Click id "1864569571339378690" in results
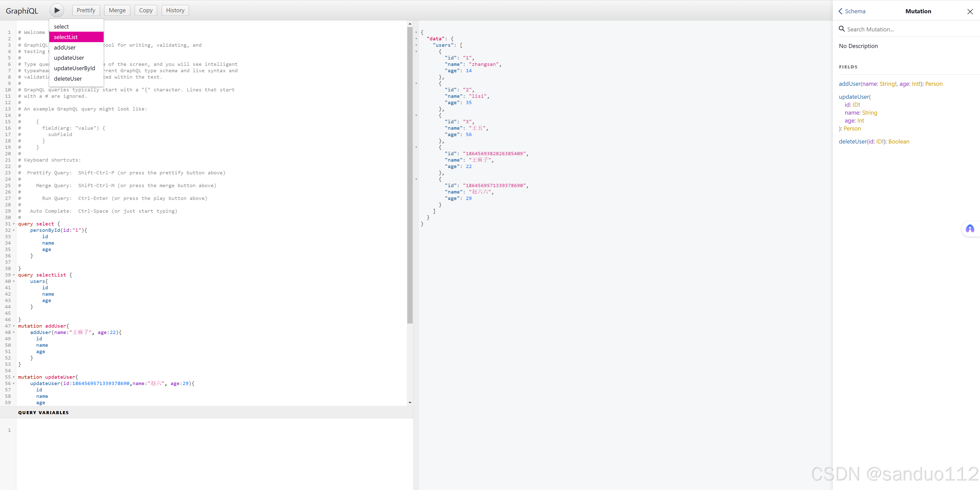Screen dimensions: 980x490 tap(494, 185)
